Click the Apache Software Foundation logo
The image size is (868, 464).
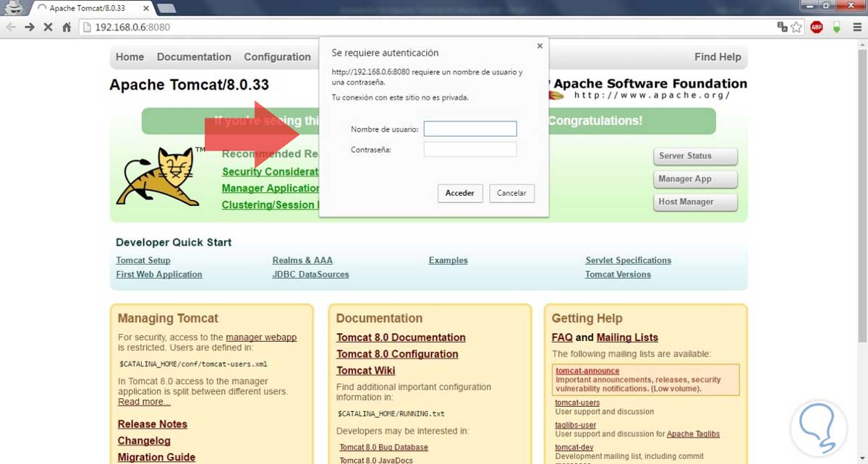coord(647,89)
